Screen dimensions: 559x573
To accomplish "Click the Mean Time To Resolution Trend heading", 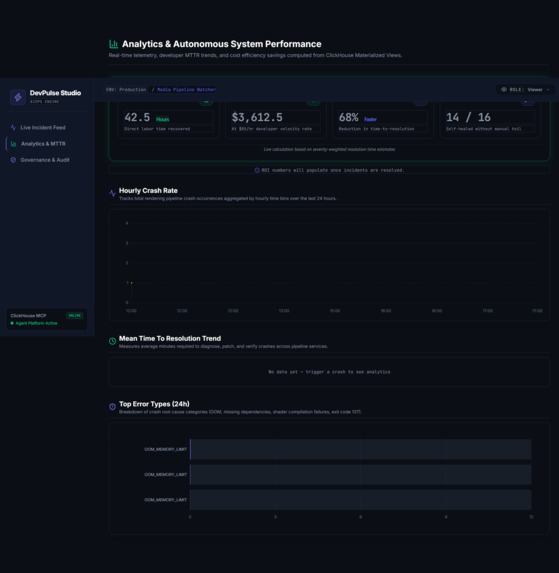I will click(x=170, y=339).
